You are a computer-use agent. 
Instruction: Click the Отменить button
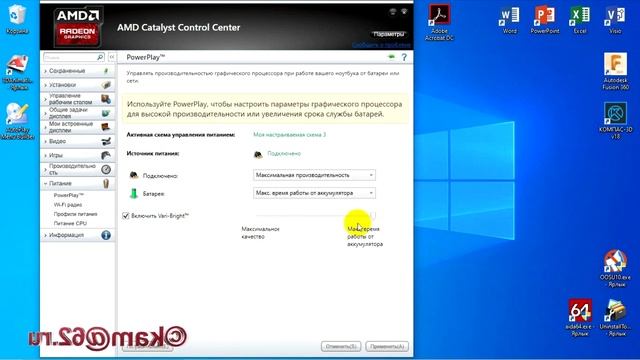pyautogui.click(x=341, y=346)
